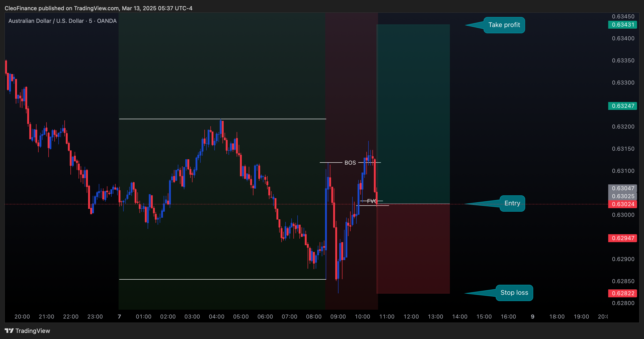The width and height of the screenshot is (644, 339).
Task: Click the 0.62947 red price tag
Action: pyautogui.click(x=623, y=238)
